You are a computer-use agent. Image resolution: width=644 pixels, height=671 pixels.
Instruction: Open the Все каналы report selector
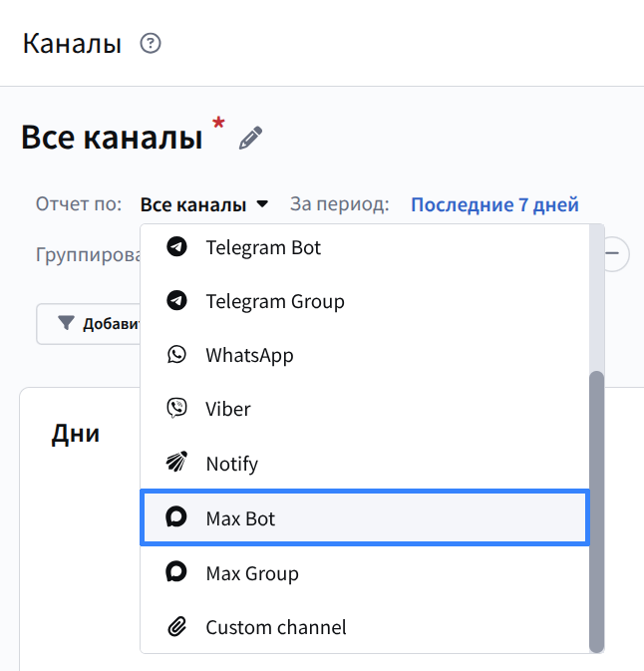tap(193, 205)
